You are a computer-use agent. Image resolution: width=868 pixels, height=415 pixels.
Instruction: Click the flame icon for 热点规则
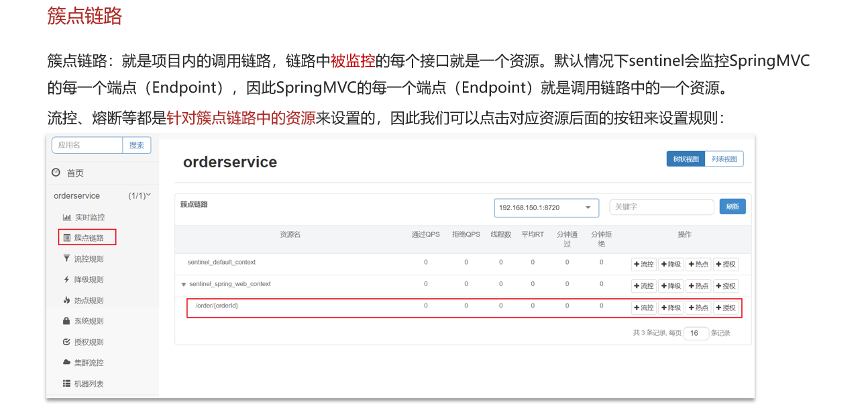pyautogui.click(x=66, y=300)
